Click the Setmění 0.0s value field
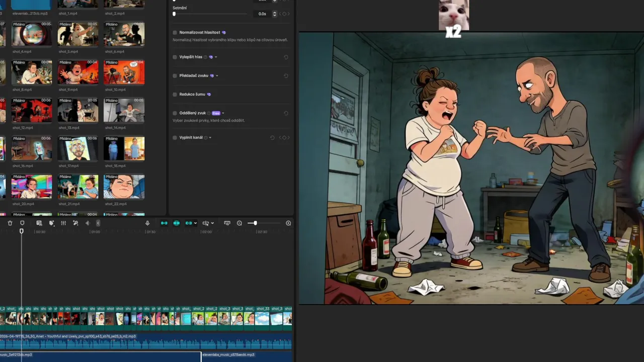 click(262, 14)
